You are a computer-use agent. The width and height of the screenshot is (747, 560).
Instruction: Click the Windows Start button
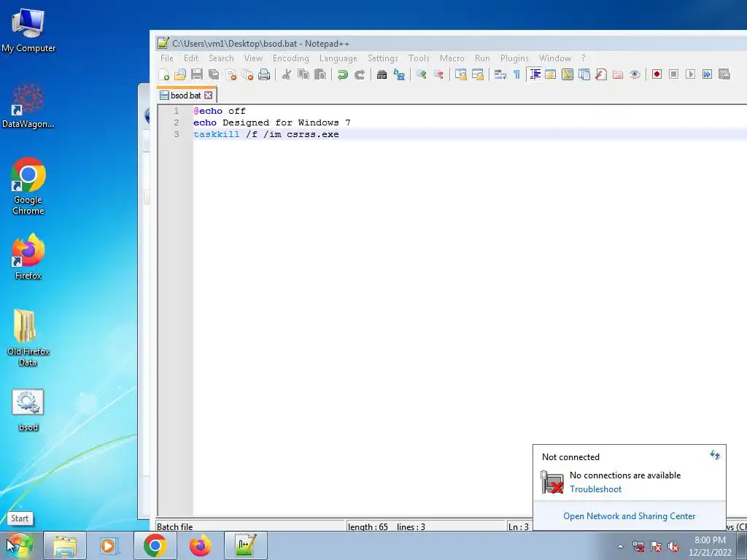pyautogui.click(x=20, y=545)
